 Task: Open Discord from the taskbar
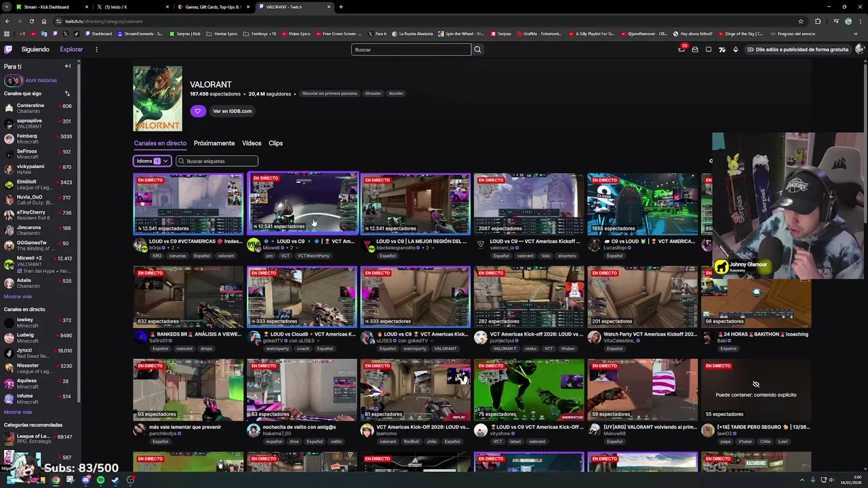85,480
